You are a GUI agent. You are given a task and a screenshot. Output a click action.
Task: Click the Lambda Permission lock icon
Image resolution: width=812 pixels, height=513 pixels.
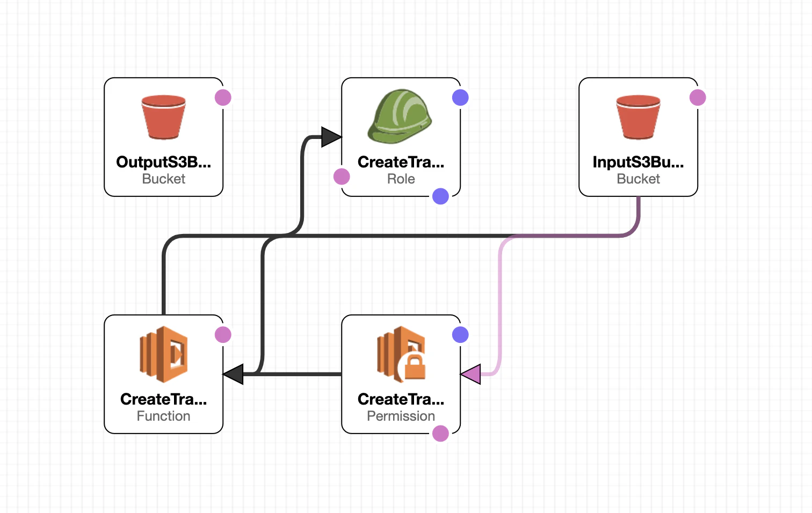coord(402,354)
